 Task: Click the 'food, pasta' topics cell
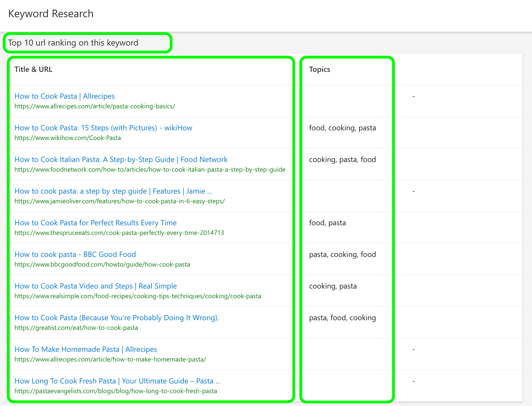pos(327,223)
